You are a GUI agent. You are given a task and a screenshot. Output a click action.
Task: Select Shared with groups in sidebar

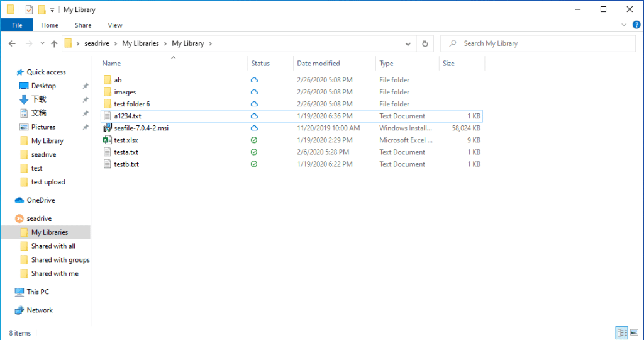(60, 260)
